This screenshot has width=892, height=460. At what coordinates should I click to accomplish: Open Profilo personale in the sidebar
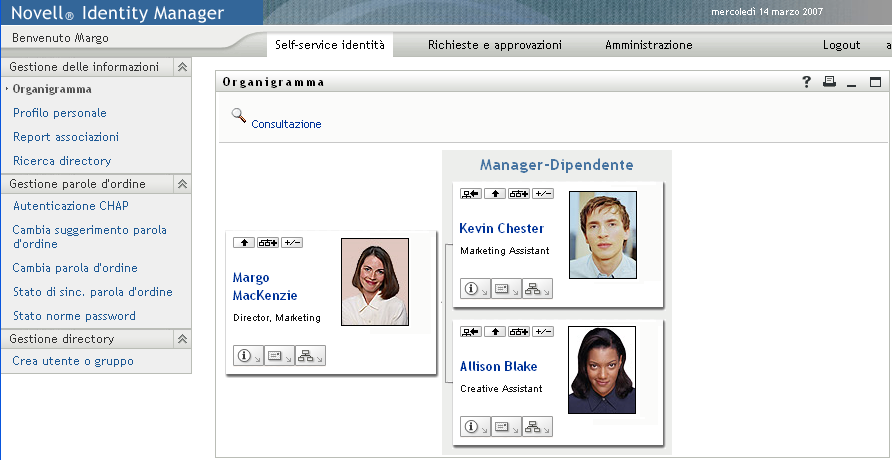[60, 113]
